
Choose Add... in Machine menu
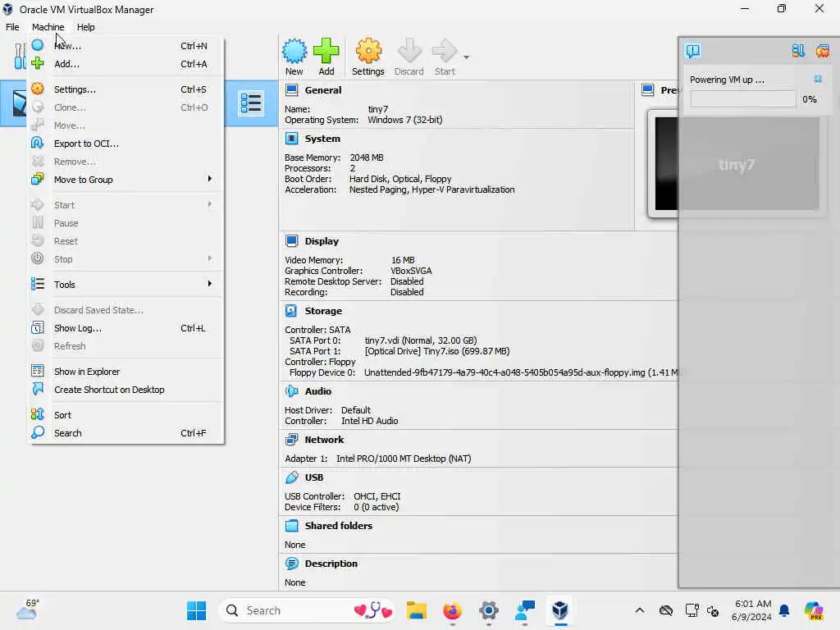pos(126,64)
